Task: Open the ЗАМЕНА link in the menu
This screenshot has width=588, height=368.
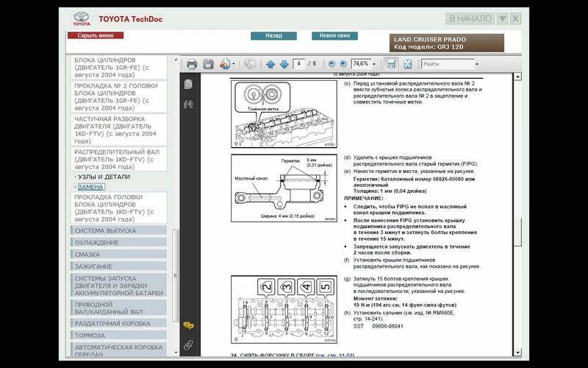Action: pyautogui.click(x=91, y=187)
